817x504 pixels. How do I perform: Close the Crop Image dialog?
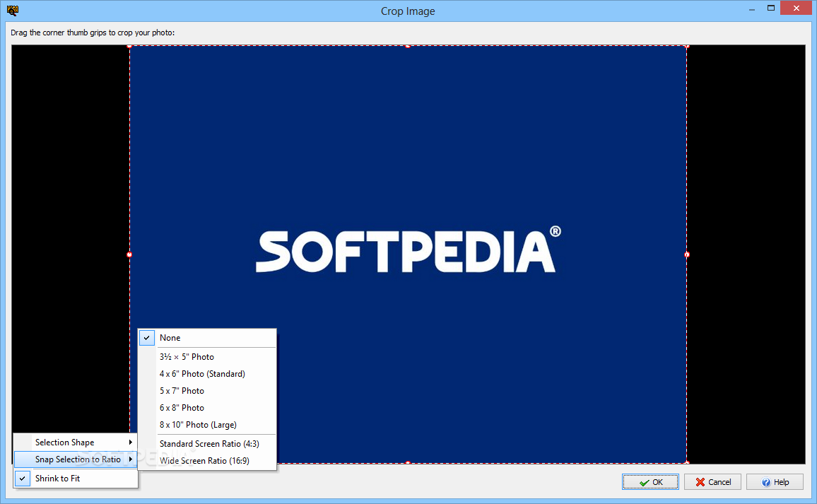[x=796, y=8]
